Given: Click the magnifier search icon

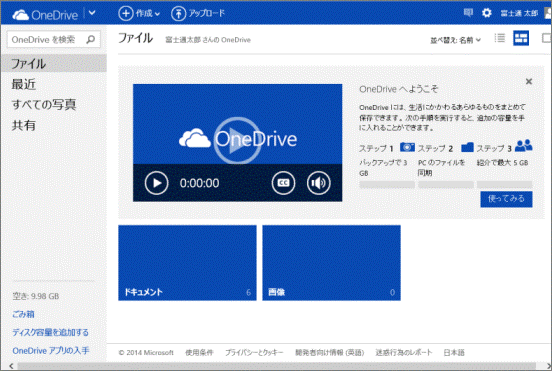Looking at the screenshot, I should 90,39.
